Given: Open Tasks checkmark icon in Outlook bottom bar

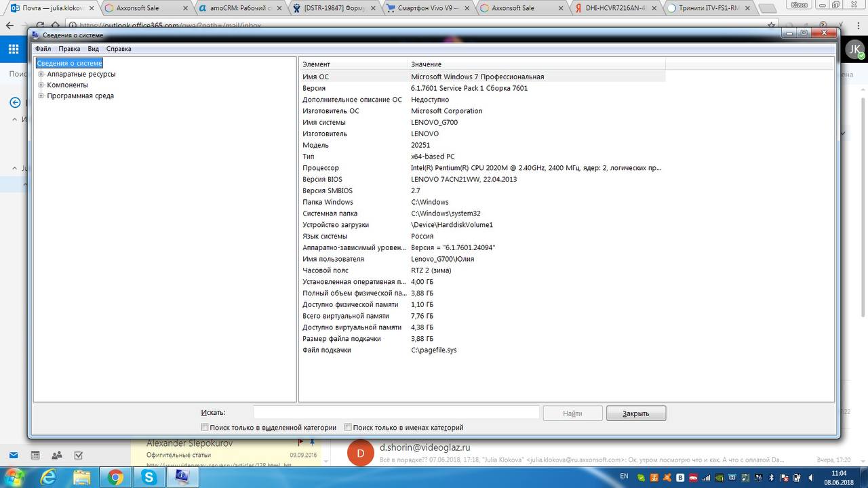Looking at the screenshot, I should pyautogui.click(x=79, y=455).
